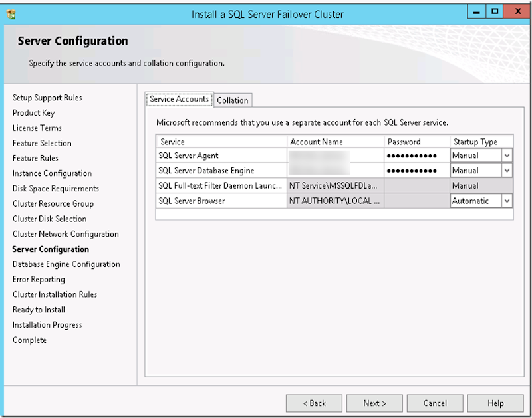Click Installation Progress step
Viewport: 532px width, 418px height.
pos(47,325)
